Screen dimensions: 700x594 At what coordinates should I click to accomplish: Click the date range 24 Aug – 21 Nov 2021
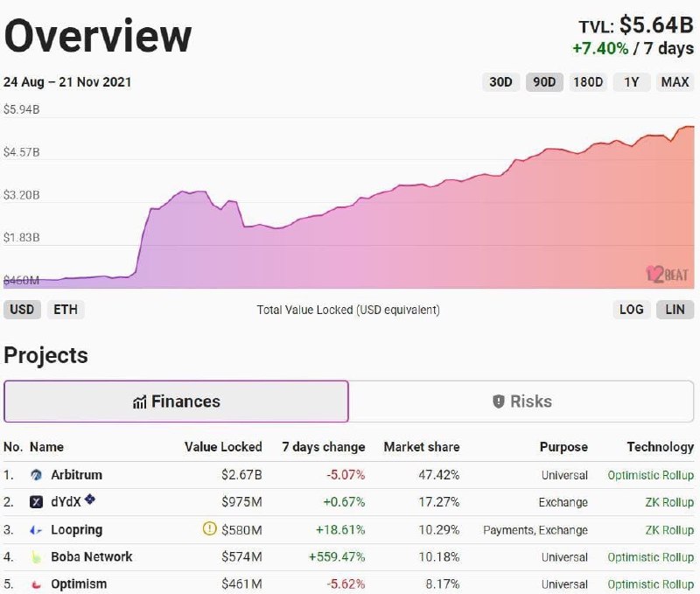pos(67,82)
